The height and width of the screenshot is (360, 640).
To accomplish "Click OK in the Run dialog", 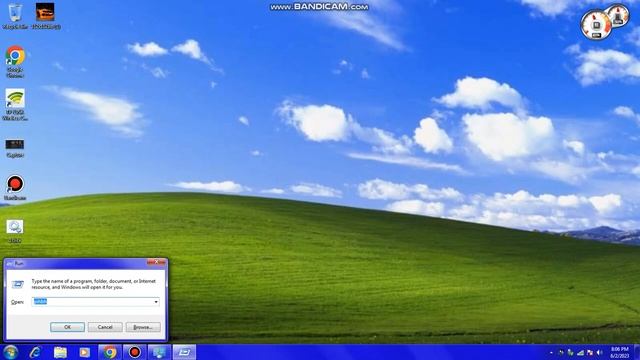I will [67, 327].
